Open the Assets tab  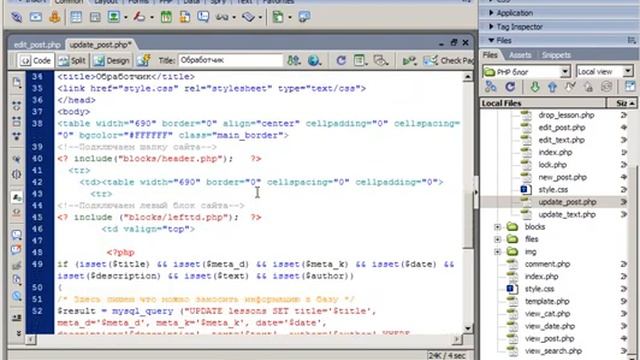click(x=520, y=55)
